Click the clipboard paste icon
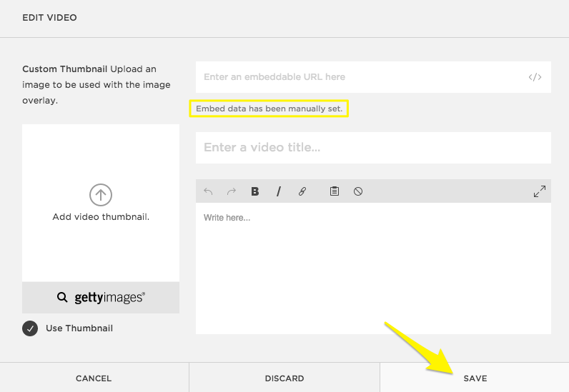The image size is (569, 392). click(x=334, y=191)
